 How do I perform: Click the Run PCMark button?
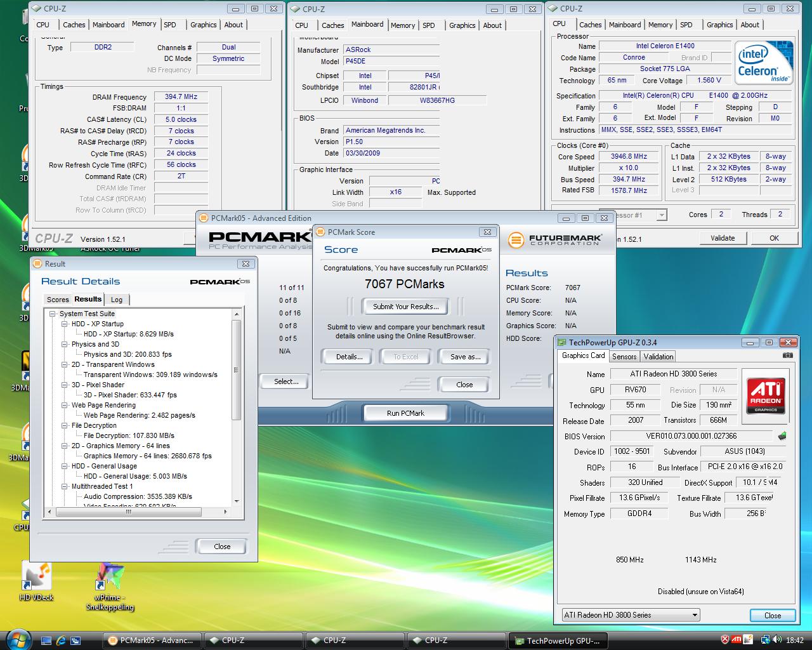(405, 413)
